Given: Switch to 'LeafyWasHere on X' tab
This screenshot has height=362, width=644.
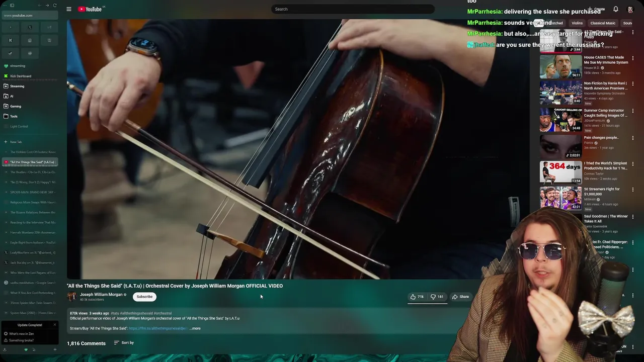Looking at the screenshot, I should pyautogui.click(x=30, y=252).
